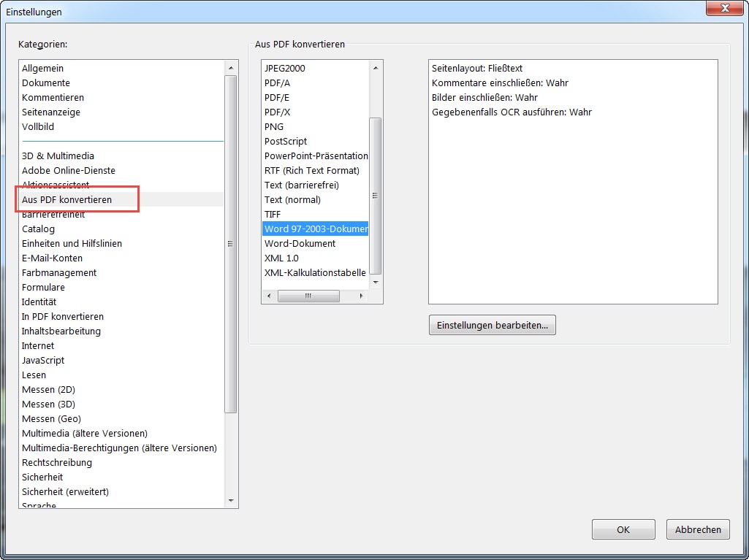Viewport: 749px width, 560px height.
Task: Select RTF (Rich Text Format) entry
Action: [x=312, y=170]
